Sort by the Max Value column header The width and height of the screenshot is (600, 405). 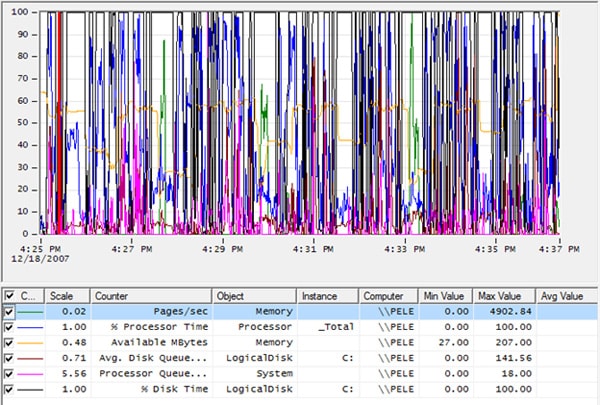[x=504, y=296]
